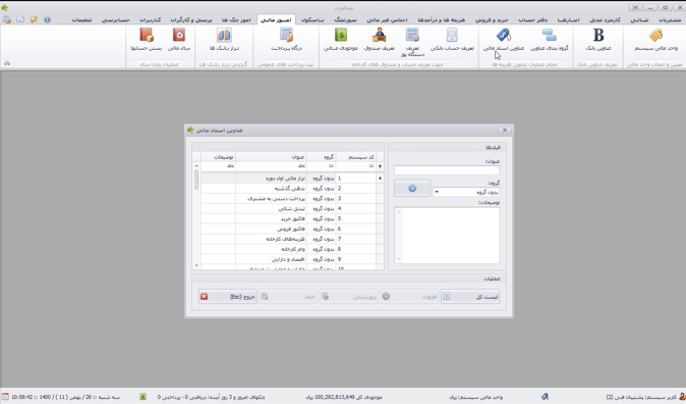Click the 'لیست کل' button

click(470, 297)
